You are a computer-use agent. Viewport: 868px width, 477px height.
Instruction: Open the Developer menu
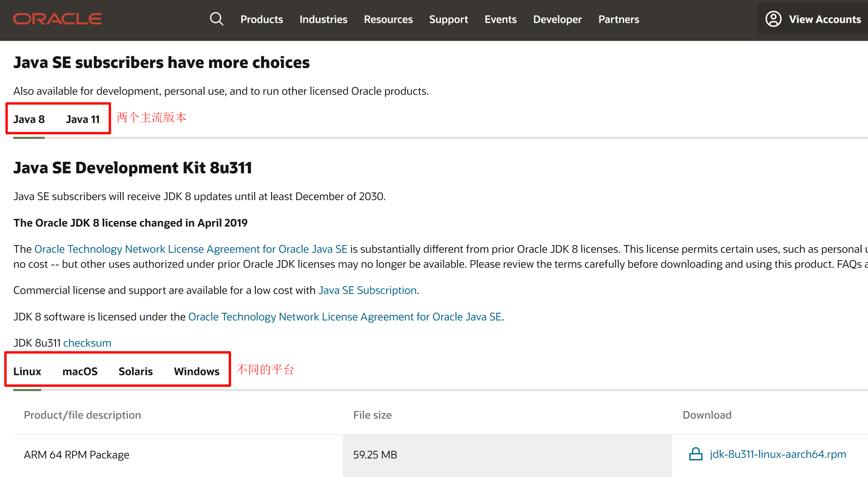(557, 19)
